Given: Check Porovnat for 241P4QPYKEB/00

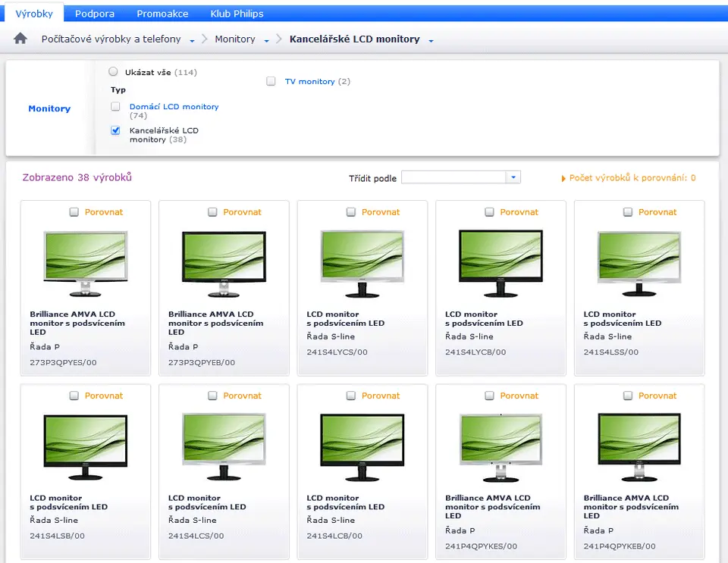Looking at the screenshot, I should point(627,396).
